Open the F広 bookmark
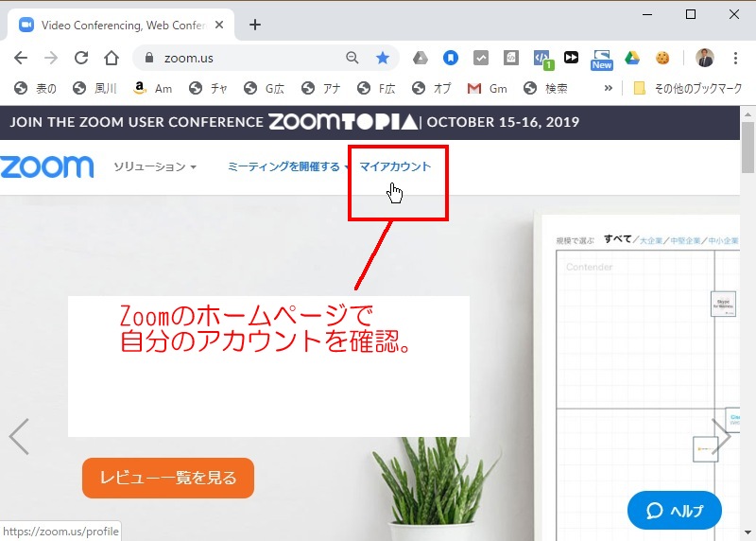Viewport: 756px width, 541px height. click(x=376, y=88)
